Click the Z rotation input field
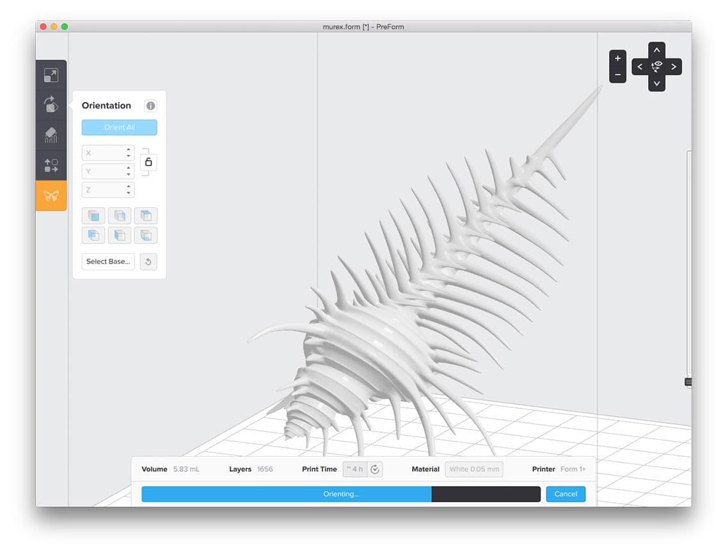This screenshot has height=560, width=728. click(x=107, y=190)
